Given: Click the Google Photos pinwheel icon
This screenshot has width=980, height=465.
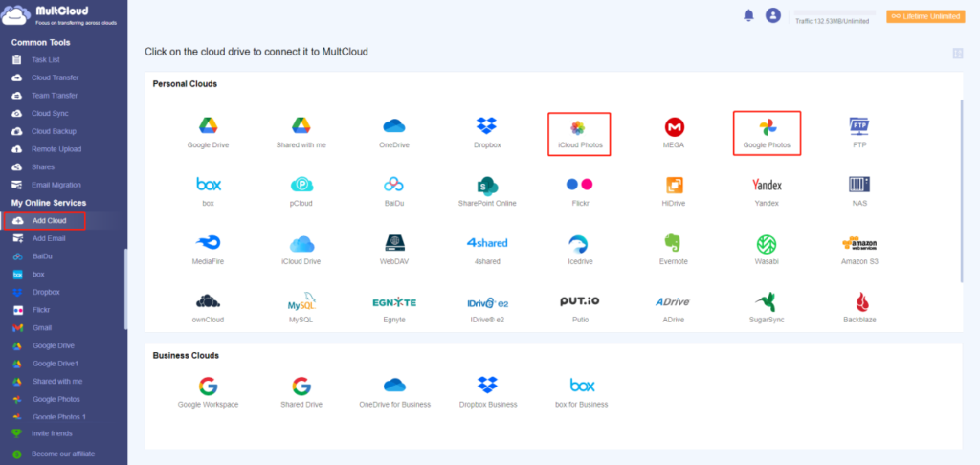Looking at the screenshot, I should pos(767,127).
